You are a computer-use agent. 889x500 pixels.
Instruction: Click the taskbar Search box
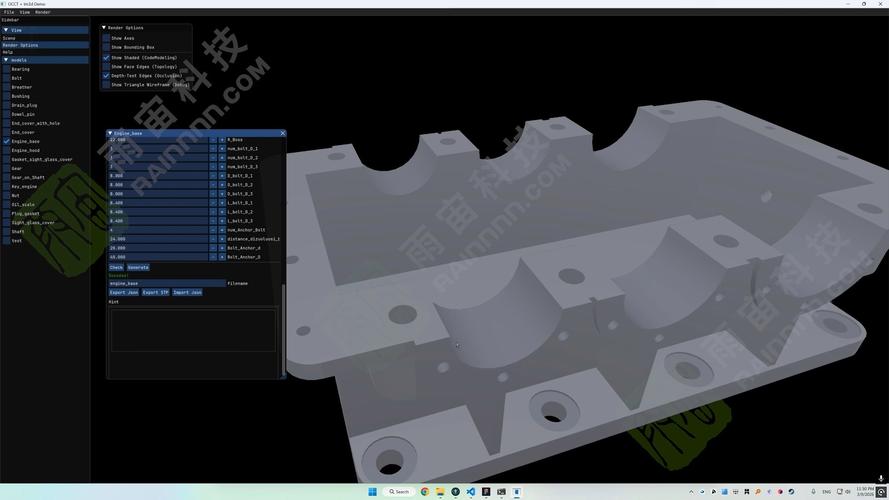pyautogui.click(x=399, y=491)
